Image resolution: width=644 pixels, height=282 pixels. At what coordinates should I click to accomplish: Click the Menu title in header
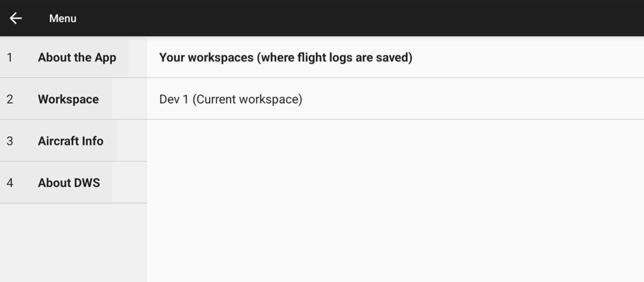[x=62, y=18]
